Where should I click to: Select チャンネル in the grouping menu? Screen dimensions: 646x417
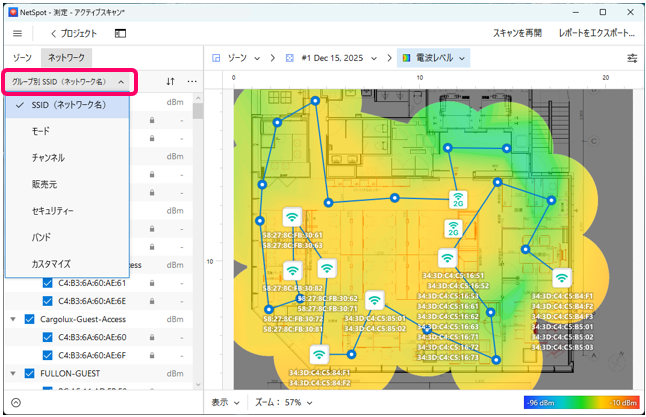coord(48,157)
